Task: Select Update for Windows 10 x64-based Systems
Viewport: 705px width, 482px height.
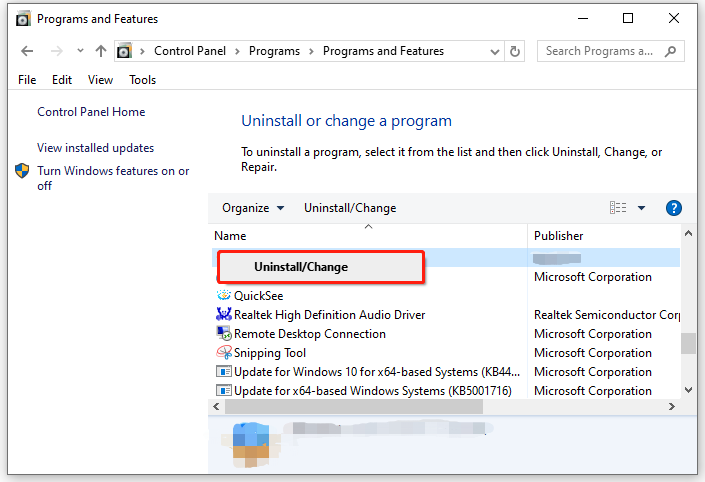Action: [377, 372]
